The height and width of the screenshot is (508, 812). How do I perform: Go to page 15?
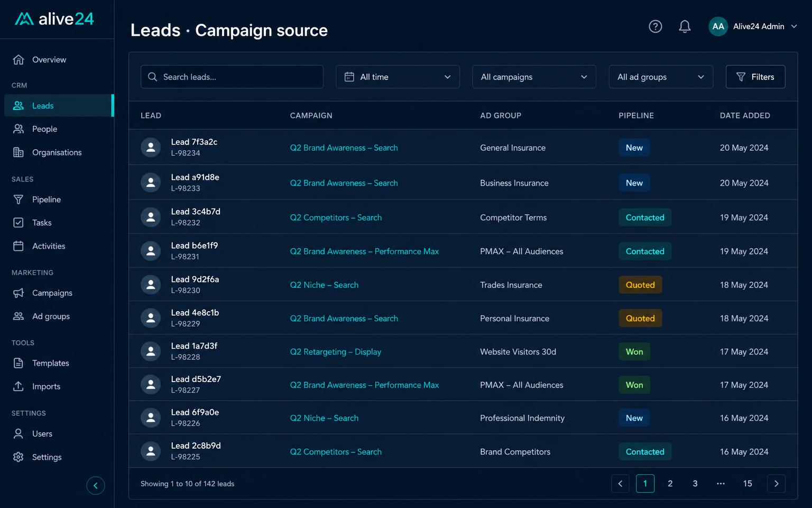pyautogui.click(x=748, y=483)
